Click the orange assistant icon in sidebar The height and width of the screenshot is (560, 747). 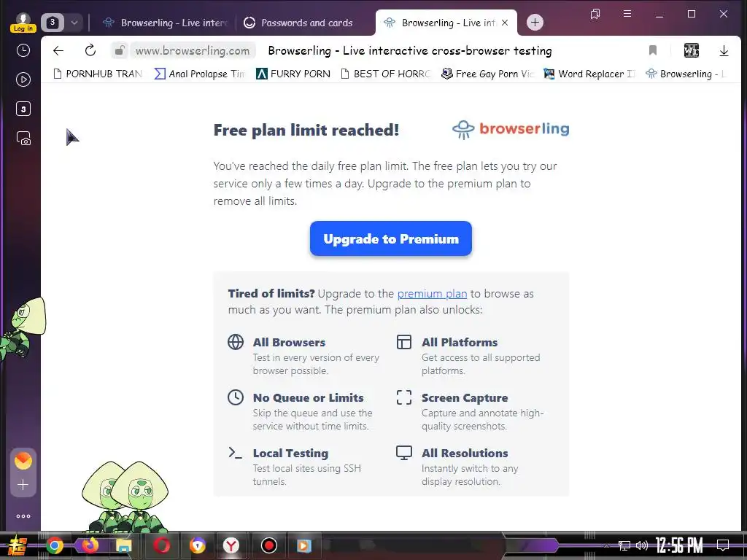pyautogui.click(x=23, y=461)
